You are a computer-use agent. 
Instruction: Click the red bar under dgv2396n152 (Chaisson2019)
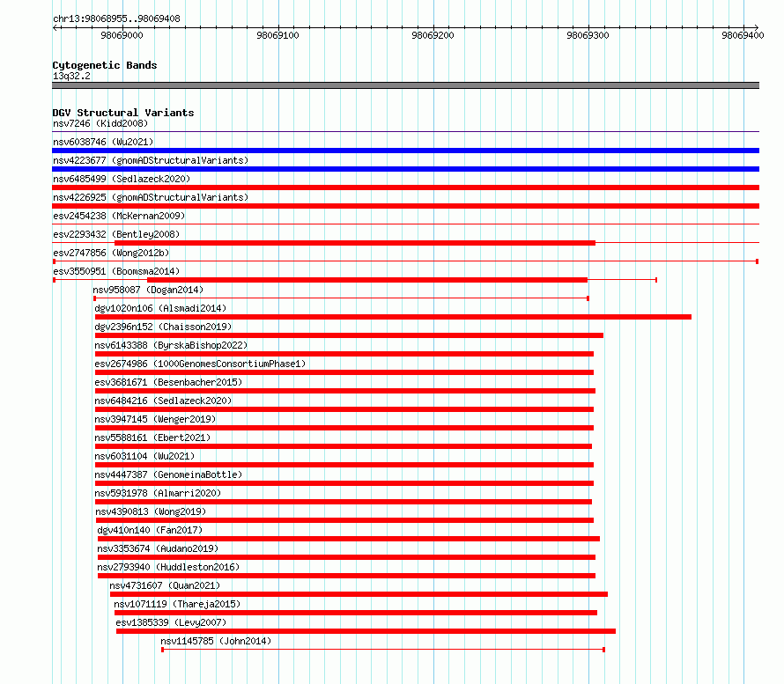click(x=349, y=335)
